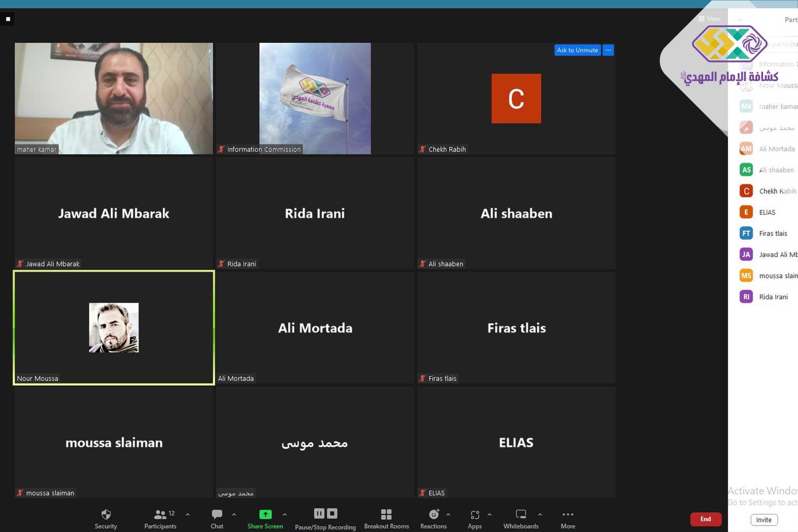798x532 pixels.
Task: Pause the recording
Action: coord(319,514)
